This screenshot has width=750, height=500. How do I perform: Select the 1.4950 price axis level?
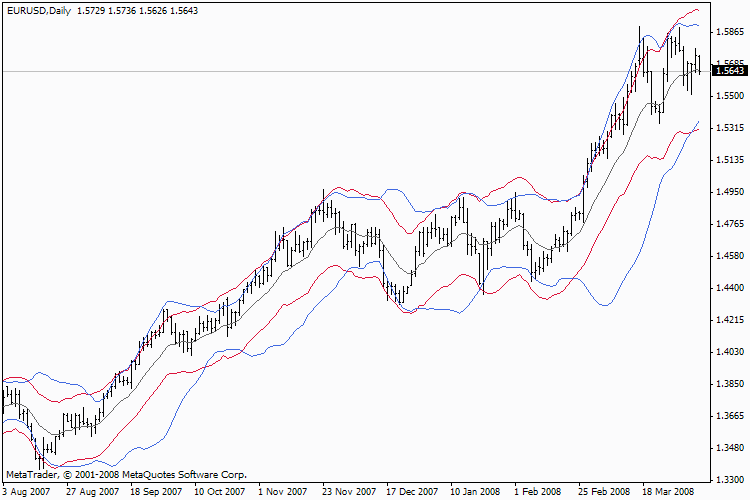click(x=730, y=192)
